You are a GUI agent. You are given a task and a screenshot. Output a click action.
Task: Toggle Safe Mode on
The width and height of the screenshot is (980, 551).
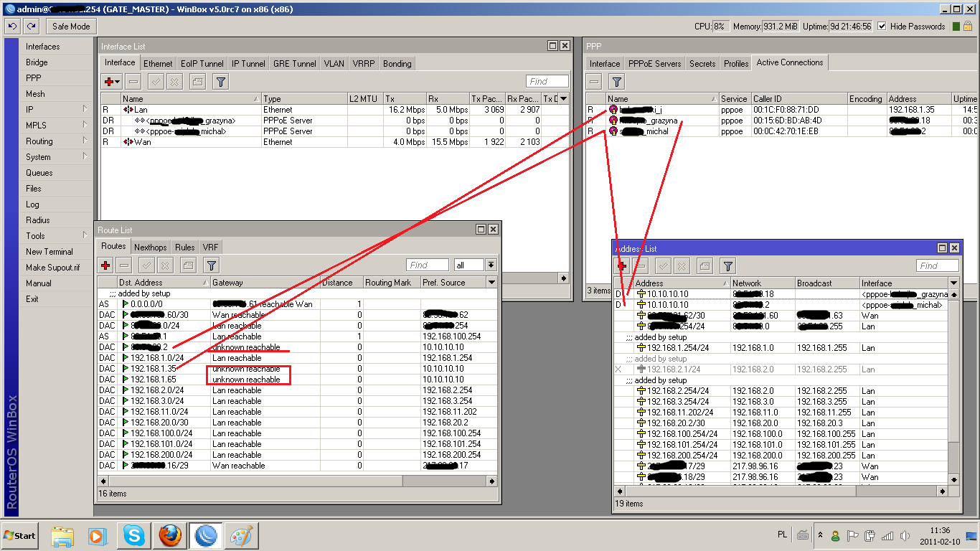point(72,27)
